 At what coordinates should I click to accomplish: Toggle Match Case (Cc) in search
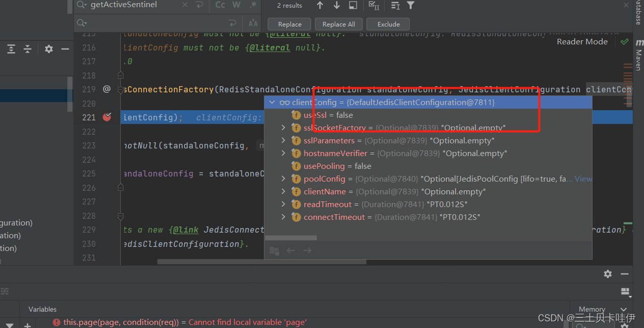point(220,5)
